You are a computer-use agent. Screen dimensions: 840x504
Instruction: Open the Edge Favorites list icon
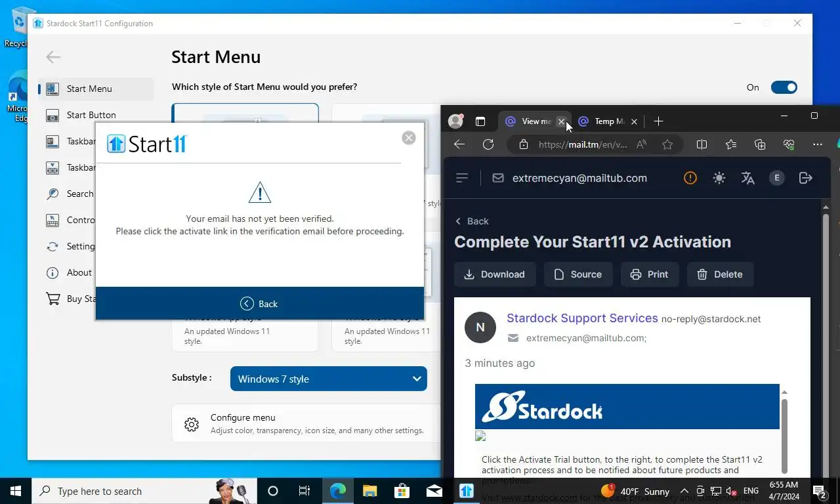[x=731, y=144]
